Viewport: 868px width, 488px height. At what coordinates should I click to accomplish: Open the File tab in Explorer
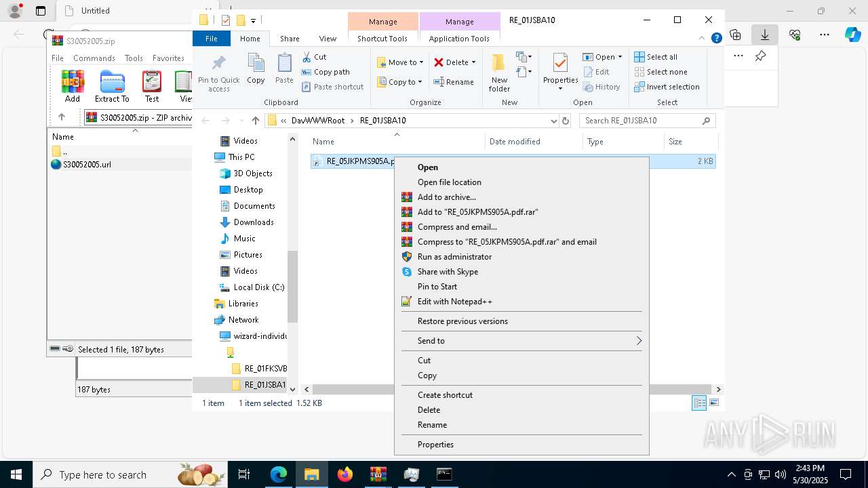tap(212, 39)
